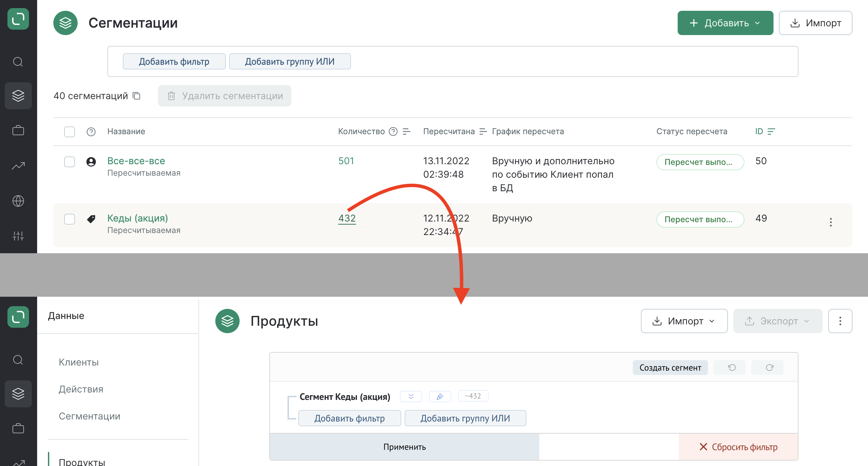Screen dimensions: 868x466
Task: Click the app logo in top sidebar
Action: click(18, 19)
